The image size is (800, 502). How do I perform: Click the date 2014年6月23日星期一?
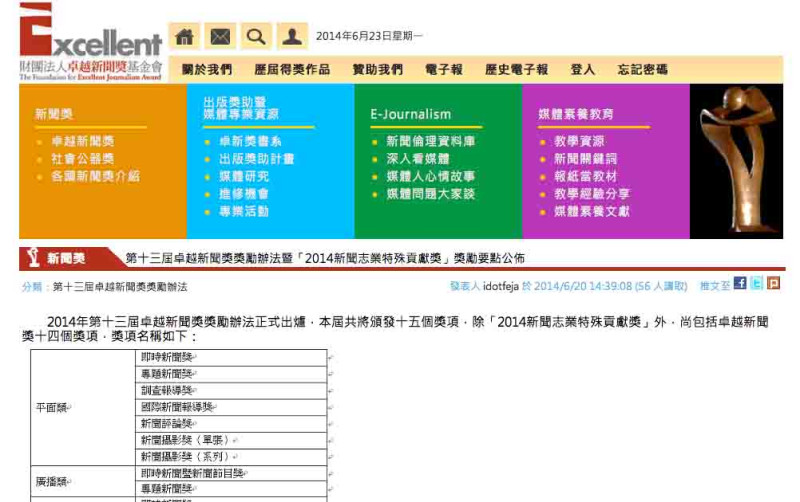tap(369, 36)
